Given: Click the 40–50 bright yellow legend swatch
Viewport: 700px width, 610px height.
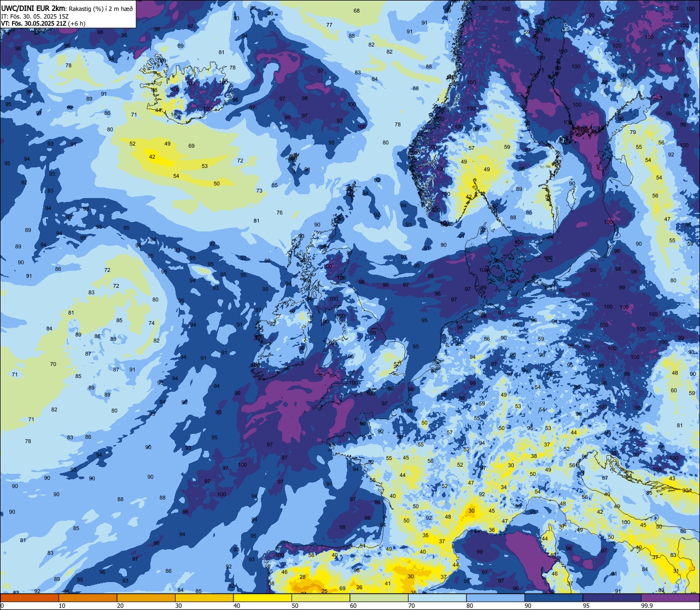Looking at the screenshot, I should pos(262,597).
